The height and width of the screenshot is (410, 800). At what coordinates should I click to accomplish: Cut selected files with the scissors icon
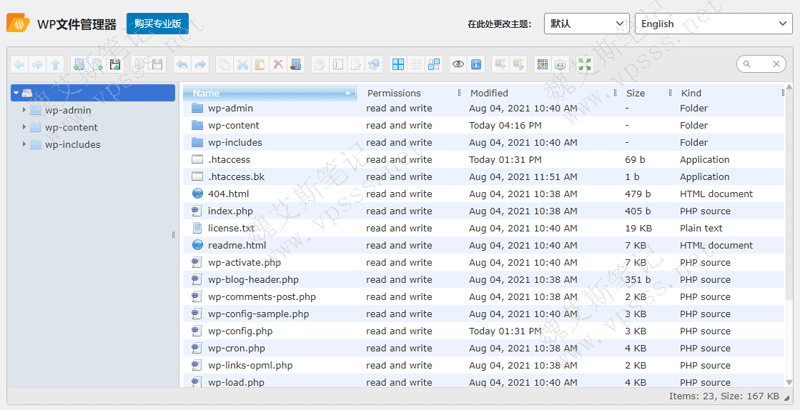242,64
